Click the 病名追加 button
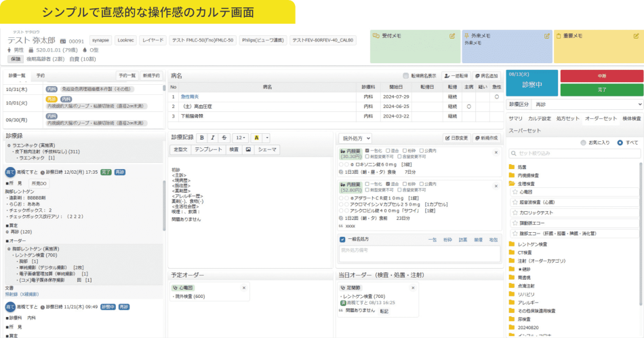This screenshot has height=338, width=644. pyautogui.click(x=485, y=76)
